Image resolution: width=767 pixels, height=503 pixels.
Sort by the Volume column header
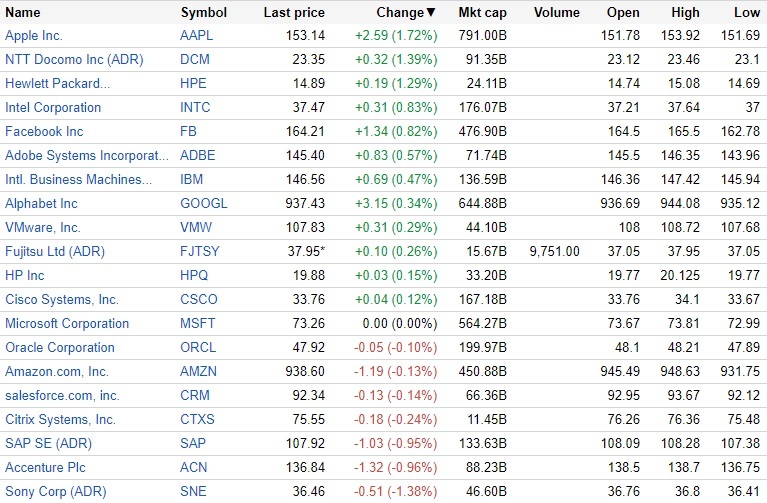coord(556,13)
